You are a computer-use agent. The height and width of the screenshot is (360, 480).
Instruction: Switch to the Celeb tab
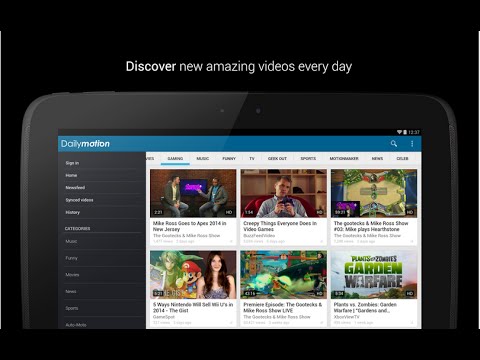coord(402,159)
